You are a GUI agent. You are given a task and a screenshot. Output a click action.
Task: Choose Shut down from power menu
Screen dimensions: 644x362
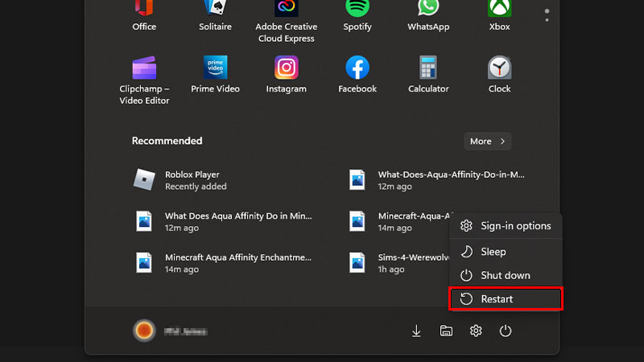click(x=506, y=275)
